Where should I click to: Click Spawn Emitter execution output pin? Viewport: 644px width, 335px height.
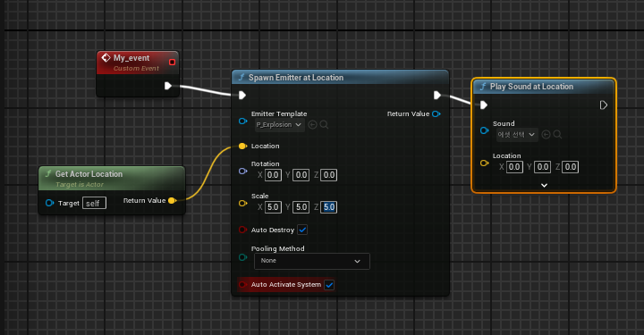click(437, 96)
